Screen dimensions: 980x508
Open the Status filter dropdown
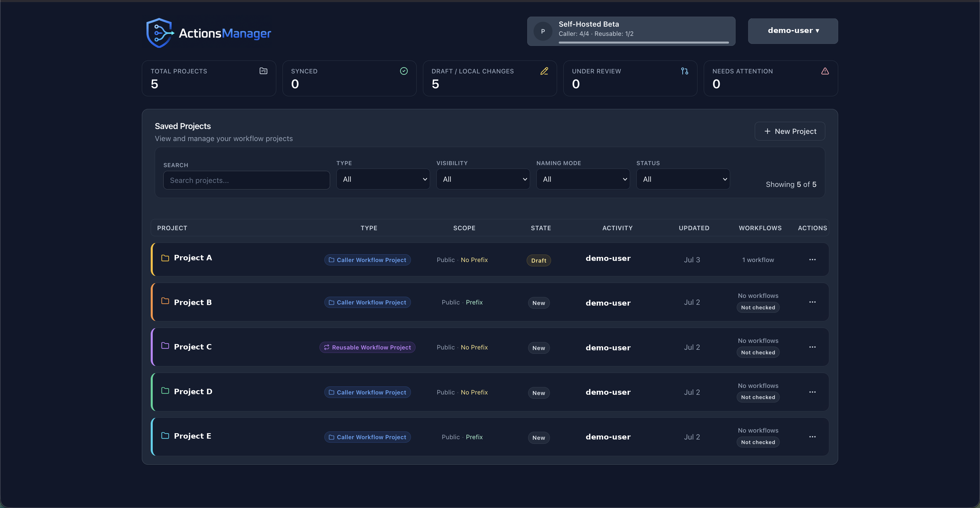tap(683, 179)
